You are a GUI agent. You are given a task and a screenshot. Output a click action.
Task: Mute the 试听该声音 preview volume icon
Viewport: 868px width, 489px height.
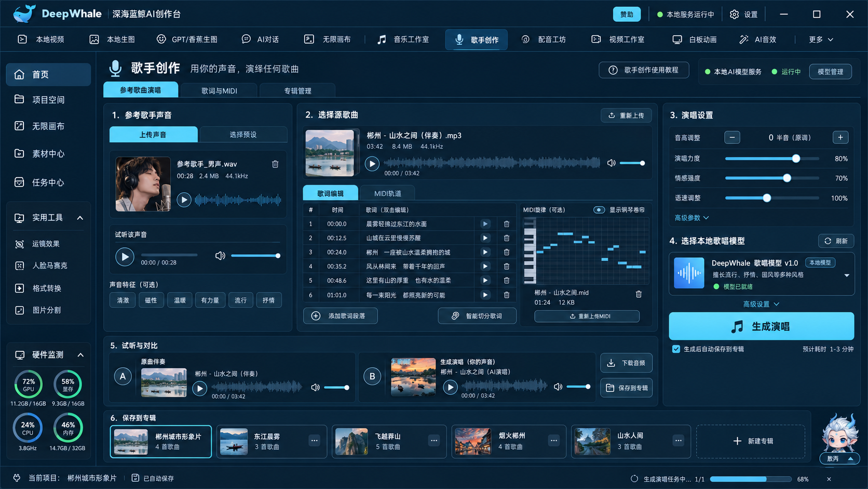pyautogui.click(x=220, y=256)
